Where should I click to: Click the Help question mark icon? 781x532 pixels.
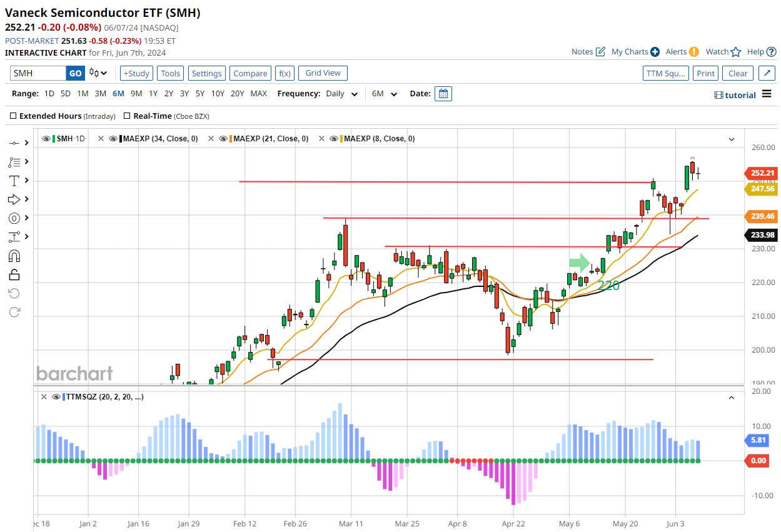pyautogui.click(x=771, y=52)
